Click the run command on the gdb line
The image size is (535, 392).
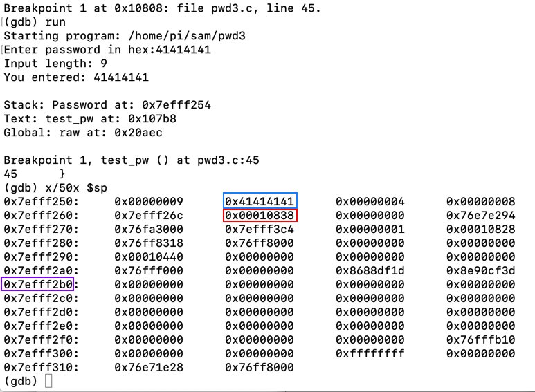pos(55,22)
